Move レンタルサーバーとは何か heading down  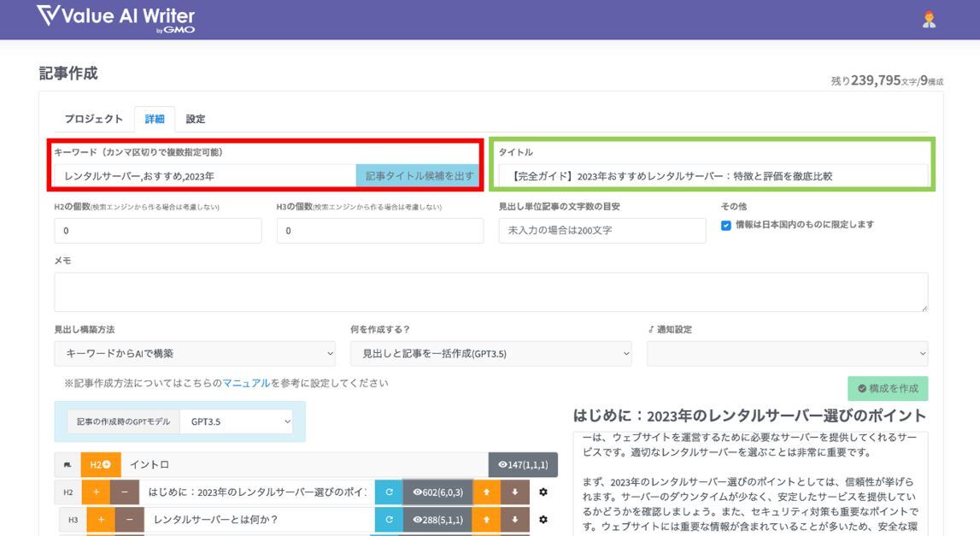[x=515, y=520]
